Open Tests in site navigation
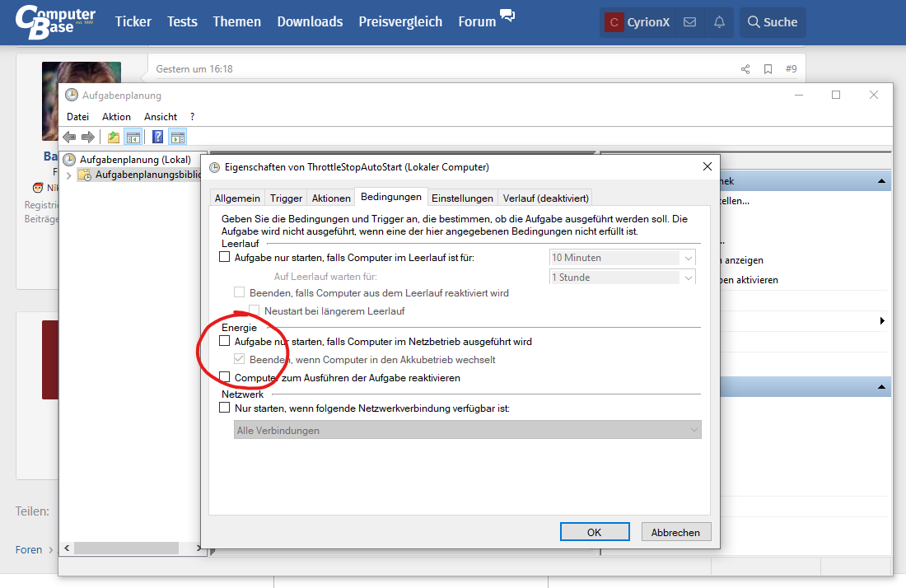 (x=182, y=22)
